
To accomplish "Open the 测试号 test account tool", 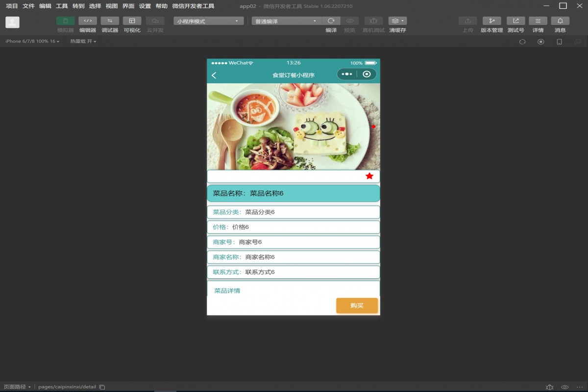I will [x=515, y=21].
